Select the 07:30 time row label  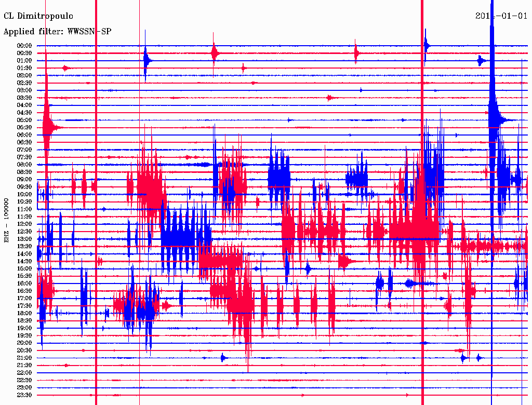(x=24, y=157)
